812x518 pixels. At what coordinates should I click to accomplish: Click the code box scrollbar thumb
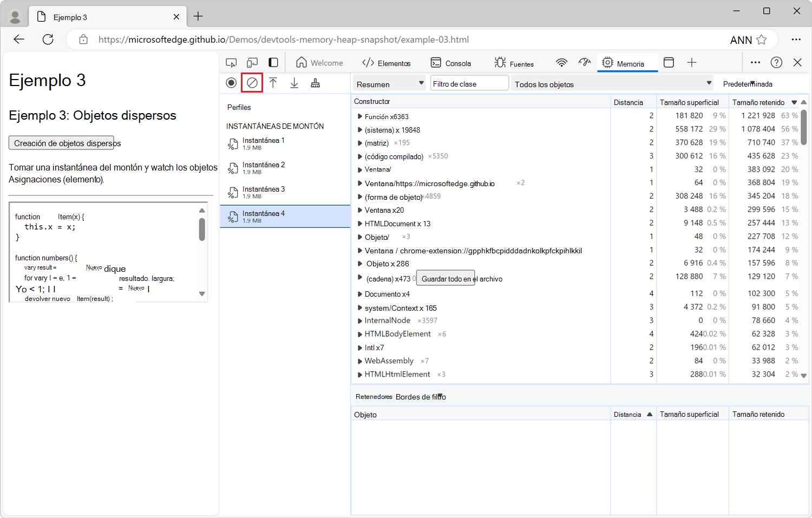coord(202,229)
